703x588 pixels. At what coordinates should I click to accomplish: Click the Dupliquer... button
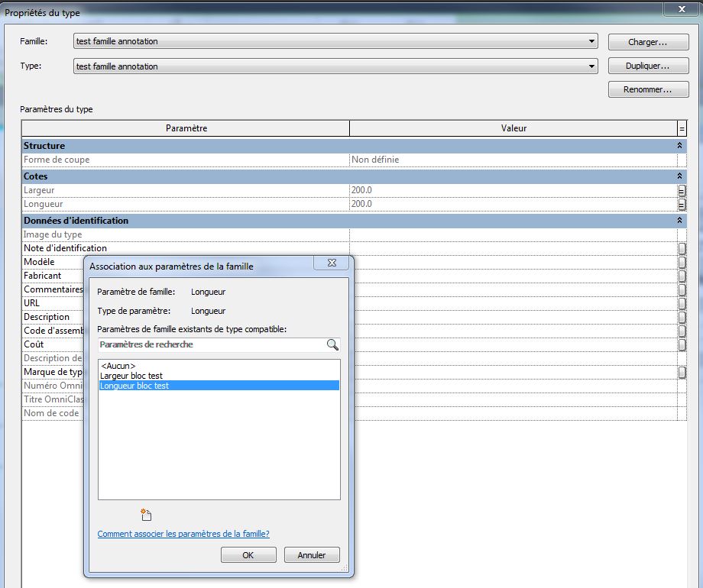[646, 66]
